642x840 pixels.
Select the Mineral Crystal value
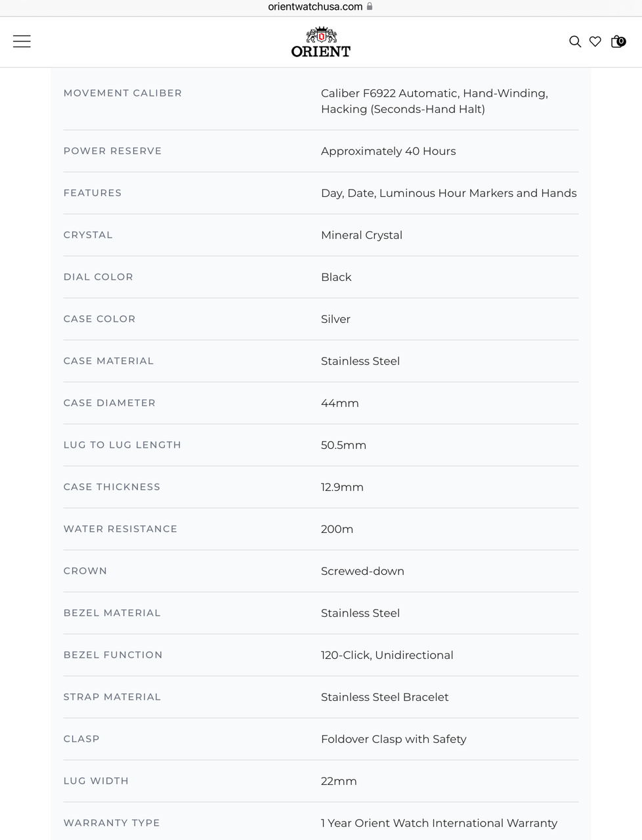coord(361,235)
